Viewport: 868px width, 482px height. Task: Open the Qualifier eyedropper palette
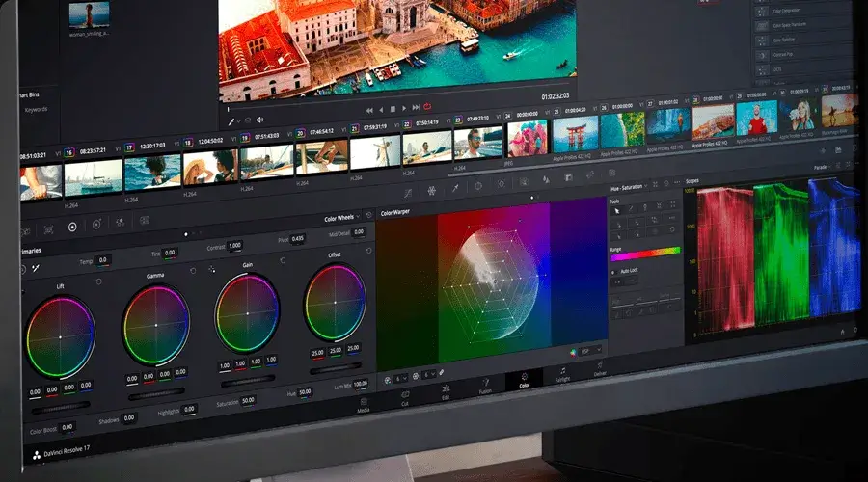[x=455, y=188]
